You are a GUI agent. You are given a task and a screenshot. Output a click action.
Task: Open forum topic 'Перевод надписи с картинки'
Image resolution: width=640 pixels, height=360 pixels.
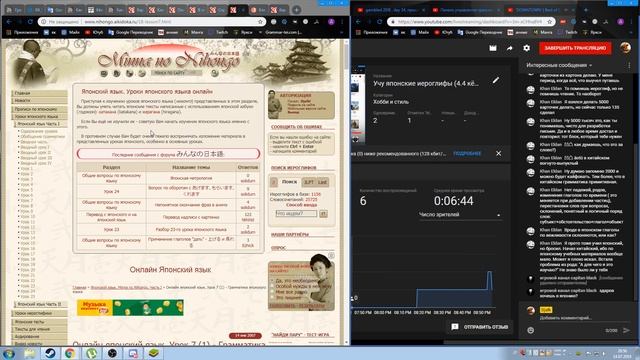tap(191, 218)
